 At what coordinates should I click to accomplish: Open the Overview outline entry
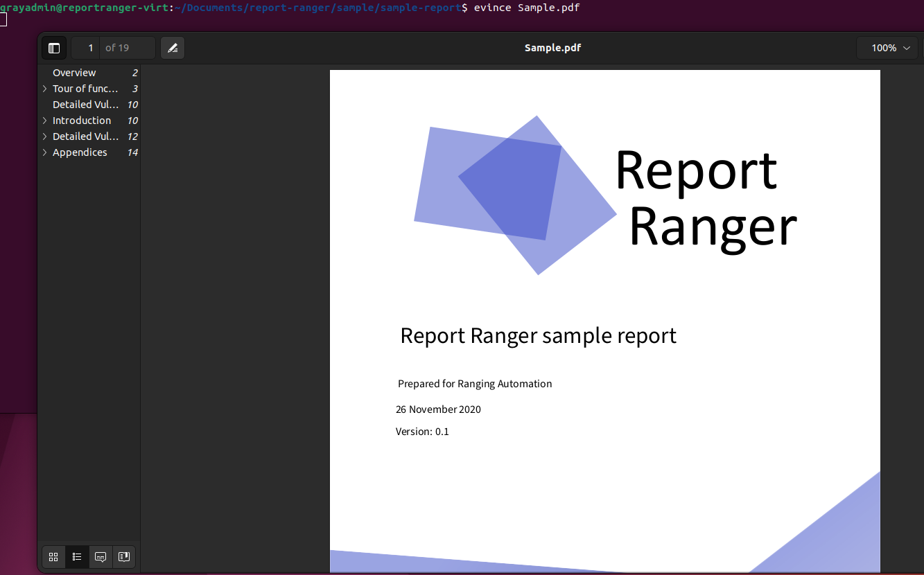point(74,73)
